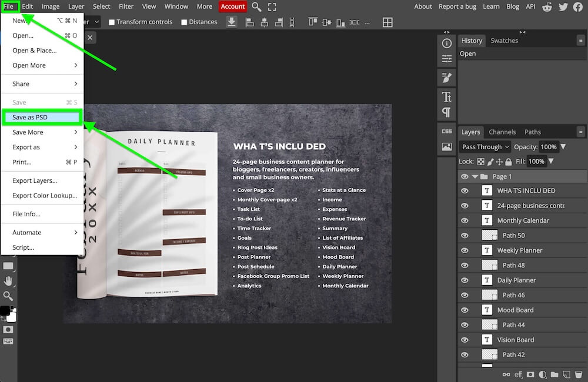
Task: Delete layer using trash icon
Action: [x=578, y=374]
